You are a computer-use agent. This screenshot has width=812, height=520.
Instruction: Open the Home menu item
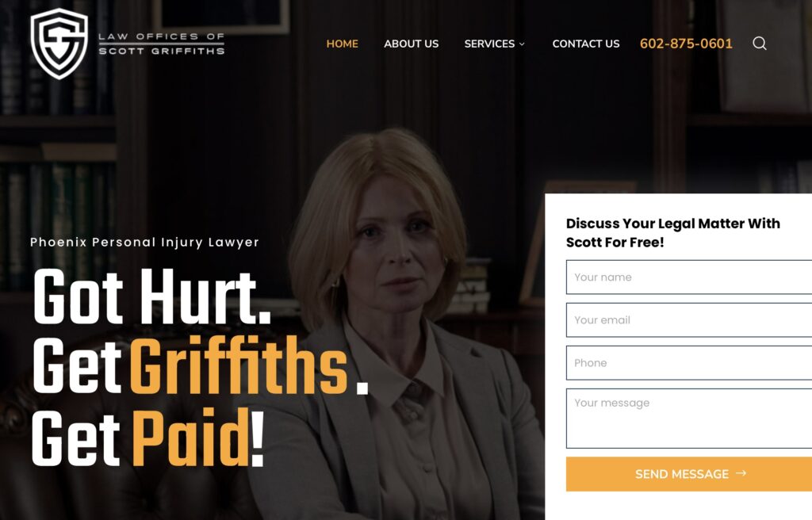pos(342,44)
